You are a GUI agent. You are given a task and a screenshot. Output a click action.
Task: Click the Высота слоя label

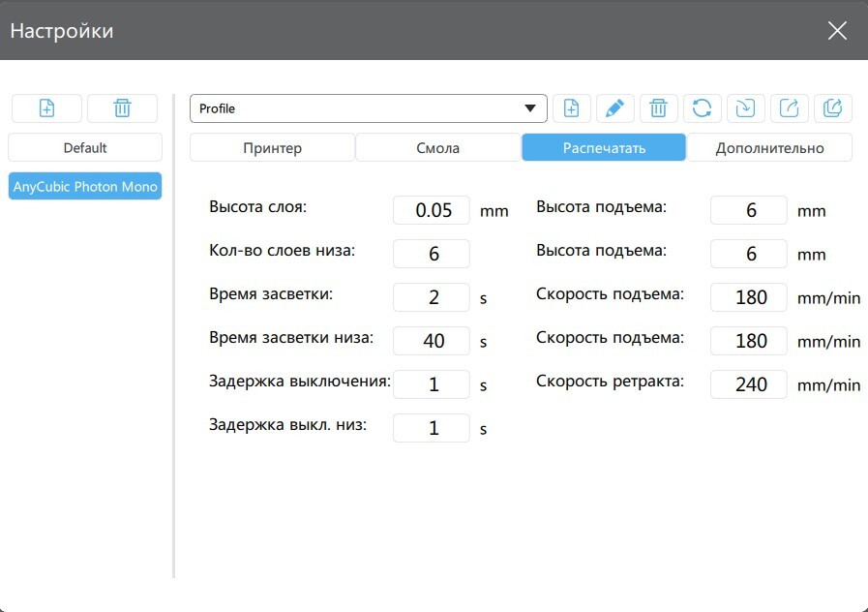tap(258, 207)
